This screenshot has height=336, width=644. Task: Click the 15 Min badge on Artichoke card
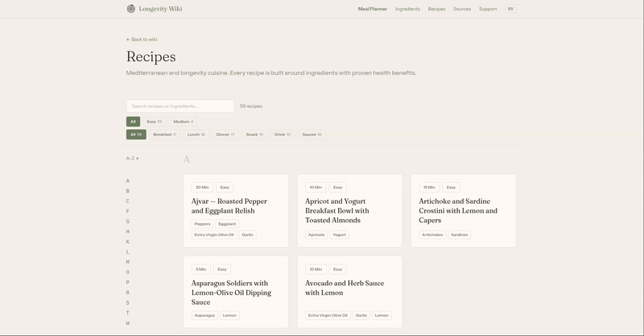point(429,188)
